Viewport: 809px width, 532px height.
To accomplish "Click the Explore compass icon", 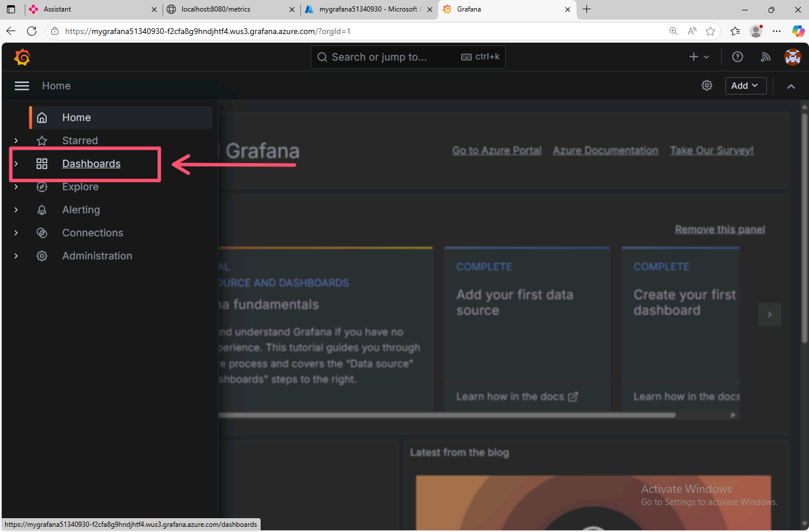I will 42,187.
